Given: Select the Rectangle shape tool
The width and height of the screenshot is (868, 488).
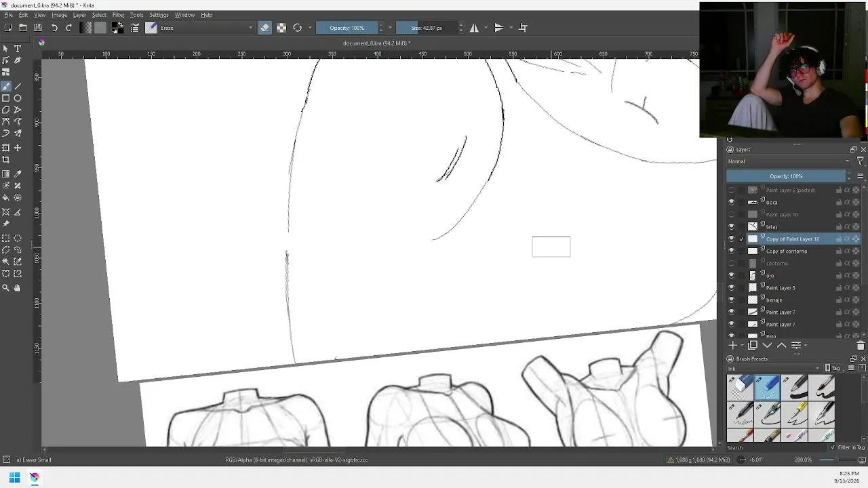Looking at the screenshot, I should (x=6, y=98).
